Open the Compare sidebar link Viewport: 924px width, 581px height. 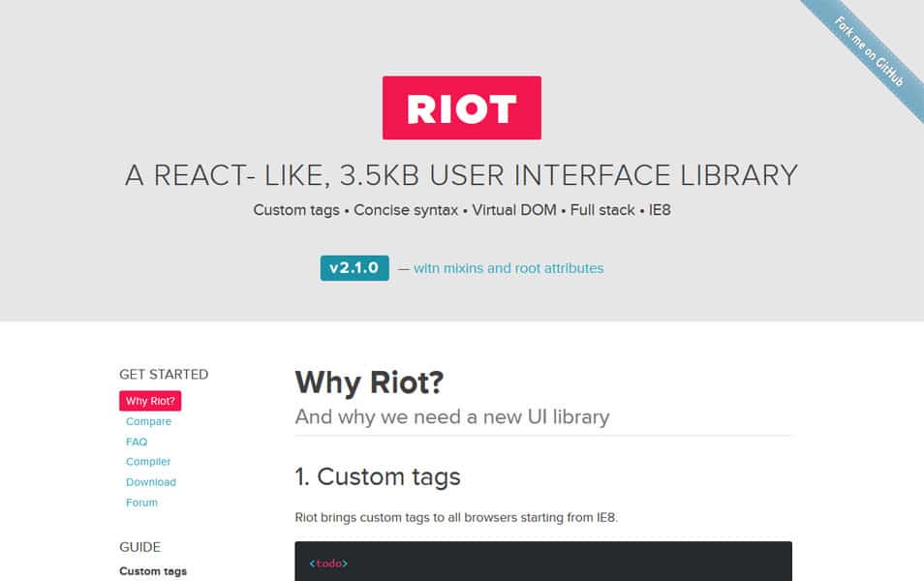[148, 421]
